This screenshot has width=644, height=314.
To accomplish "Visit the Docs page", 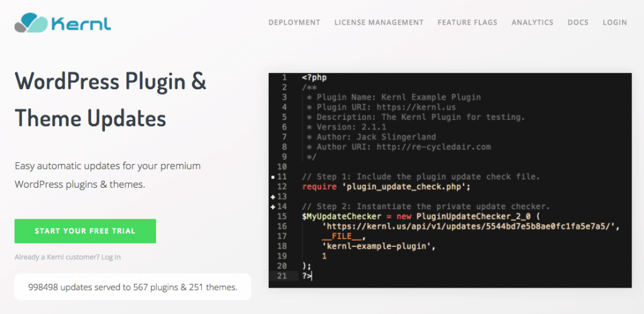I will click(578, 23).
